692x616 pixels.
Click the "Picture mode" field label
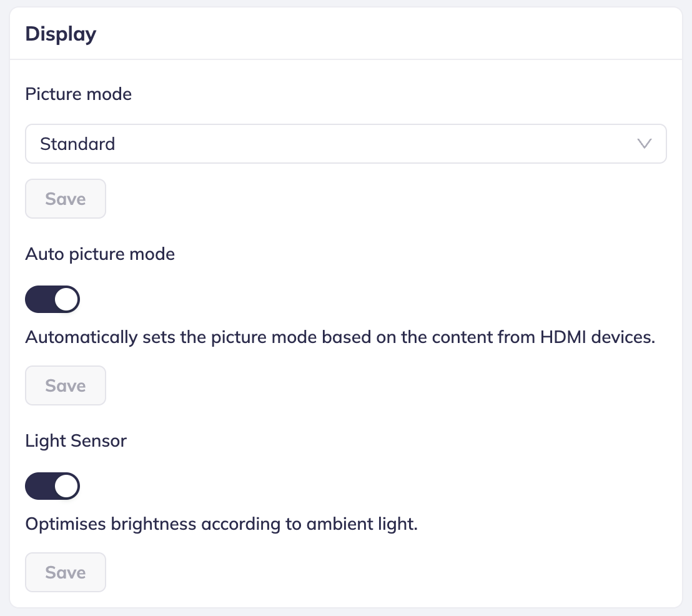79,94
